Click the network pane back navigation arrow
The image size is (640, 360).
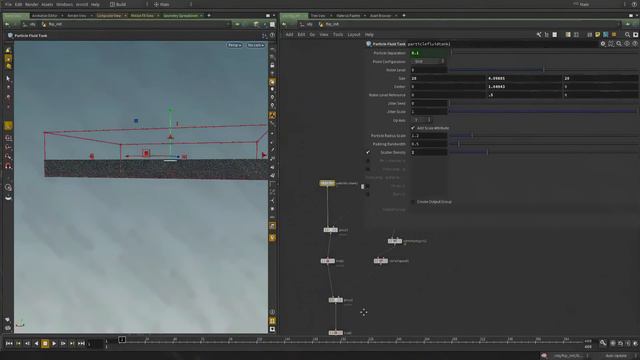tap(284, 24)
